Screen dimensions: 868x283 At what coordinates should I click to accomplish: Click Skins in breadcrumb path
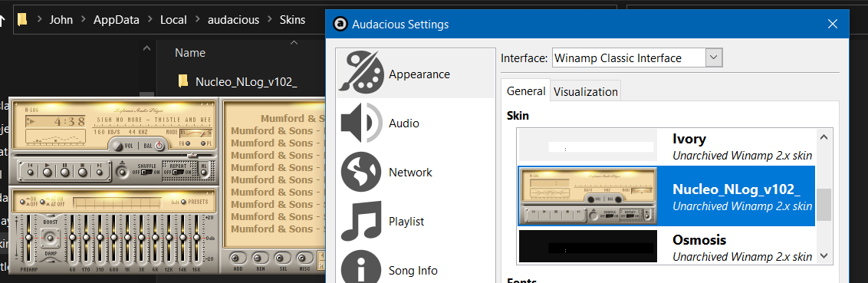point(292,20)
